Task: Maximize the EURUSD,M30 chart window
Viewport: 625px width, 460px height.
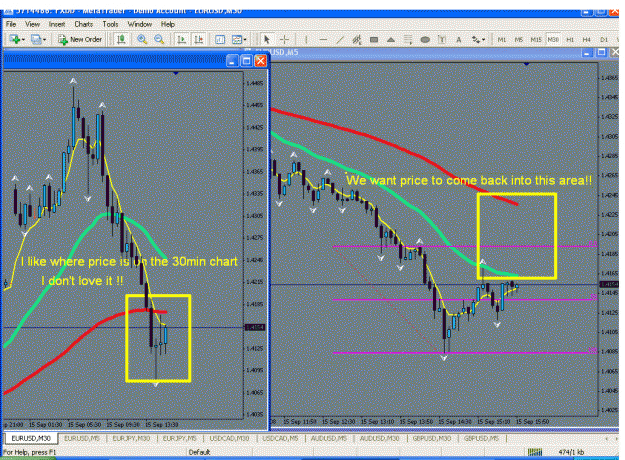Action: click(246, 61)
